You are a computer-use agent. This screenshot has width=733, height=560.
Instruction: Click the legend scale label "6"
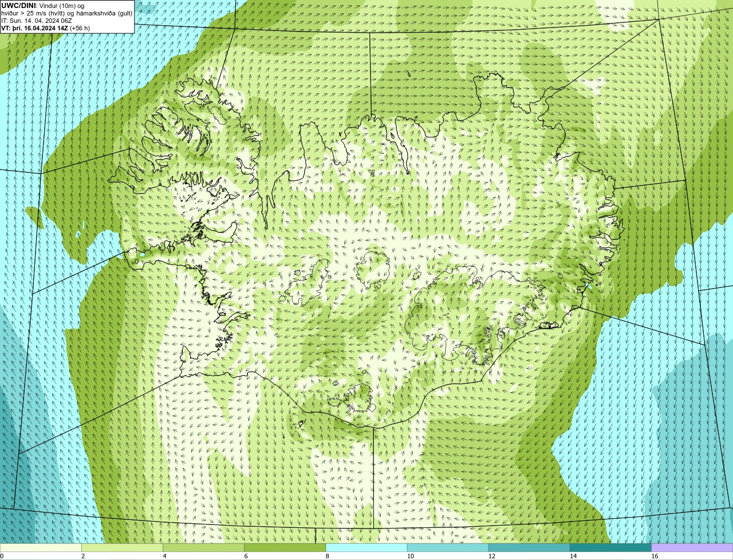pyautogui.click(x=246, y=556)
